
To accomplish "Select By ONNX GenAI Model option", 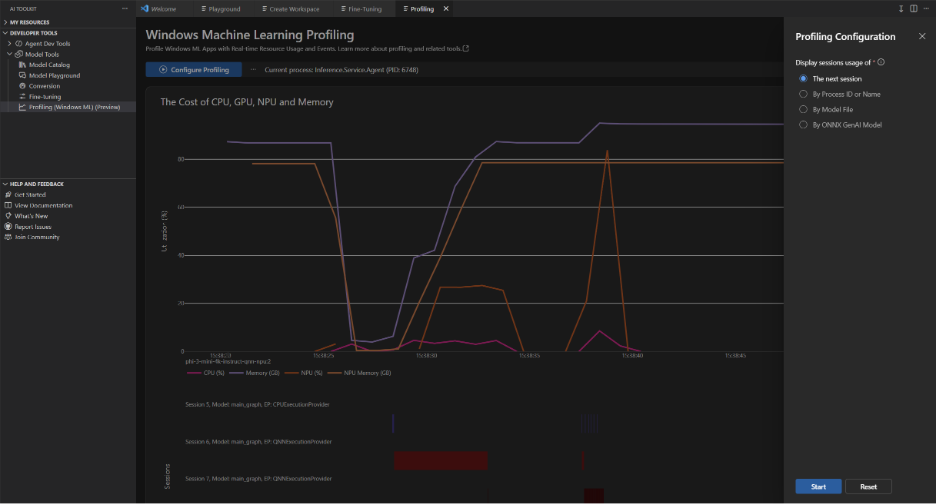I will point(803,125).
